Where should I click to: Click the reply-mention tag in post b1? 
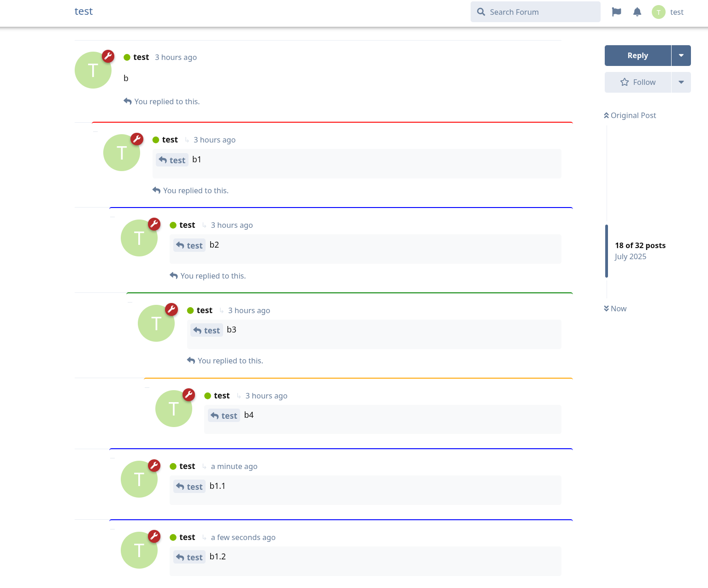tap(172, 160)
